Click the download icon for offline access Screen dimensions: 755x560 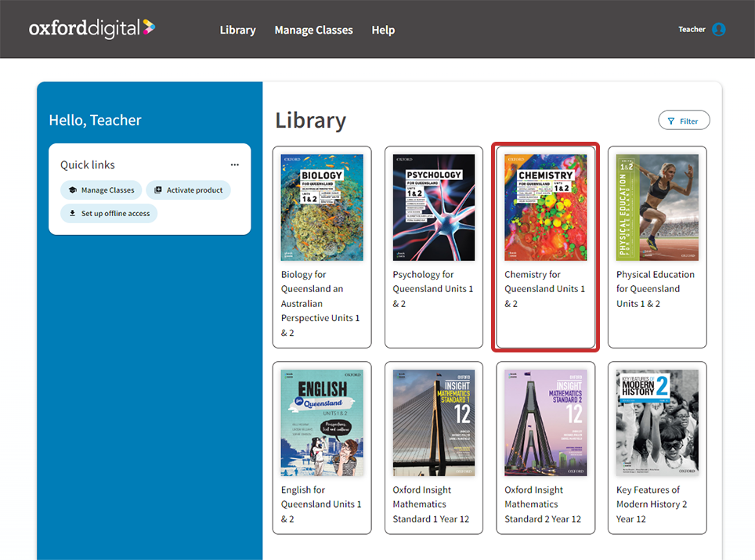[x=72, y=213]
